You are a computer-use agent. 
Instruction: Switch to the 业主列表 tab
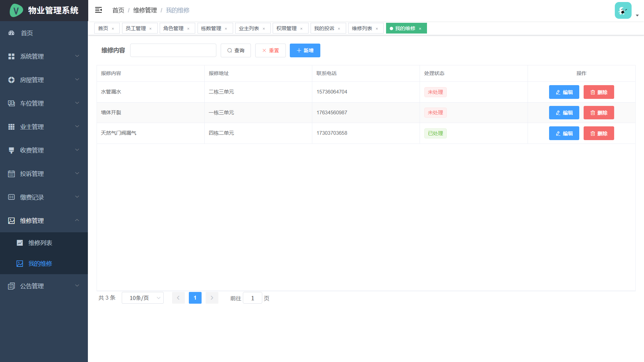click(249, 28)
